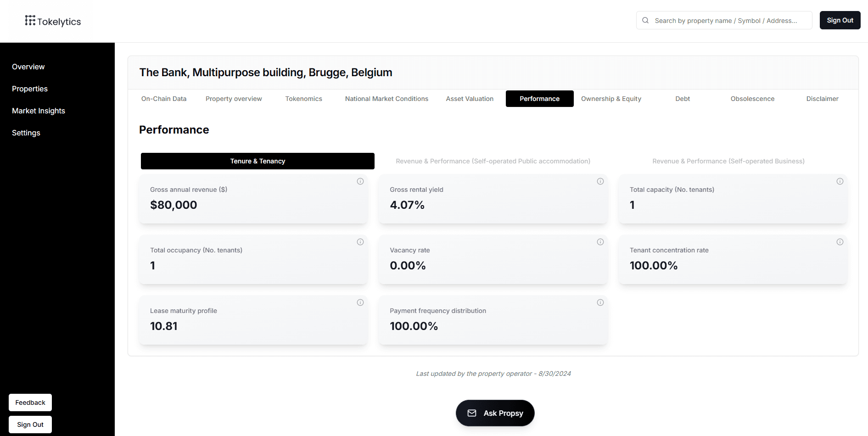Click the top-right Sign Out button

[x=840, y=20]
